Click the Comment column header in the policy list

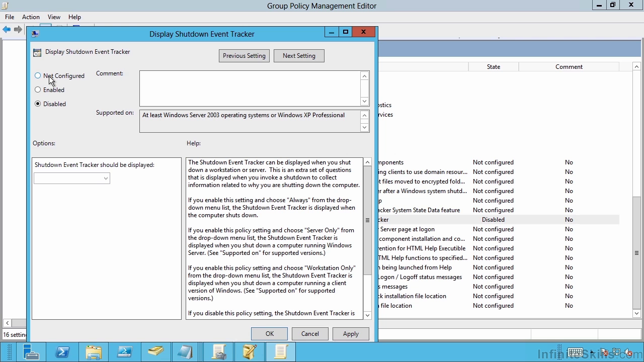(x=569, y=66)
